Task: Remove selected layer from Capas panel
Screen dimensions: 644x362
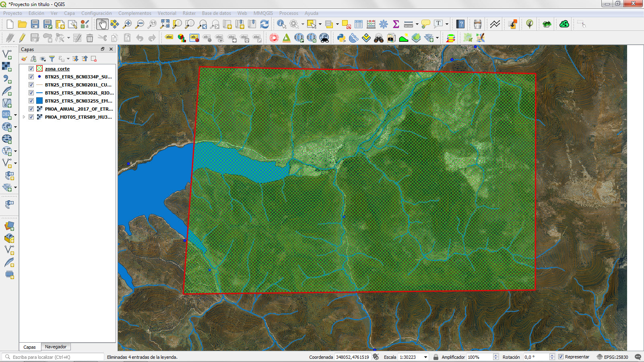Action: pos(94,58)
